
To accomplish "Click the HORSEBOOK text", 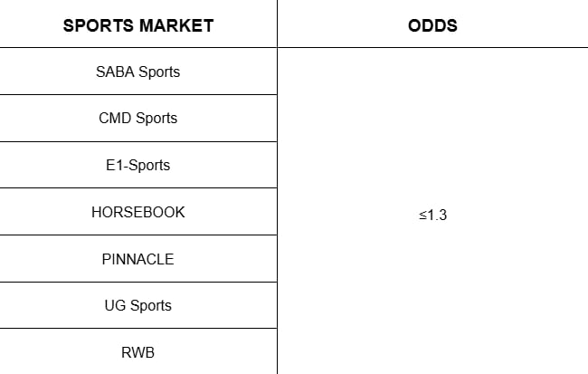I will pyautogui.click(x=138, y=212).
